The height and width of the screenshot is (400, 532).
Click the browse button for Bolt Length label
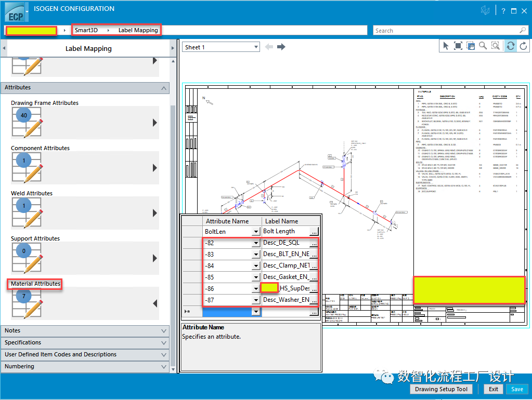point(314,232)
